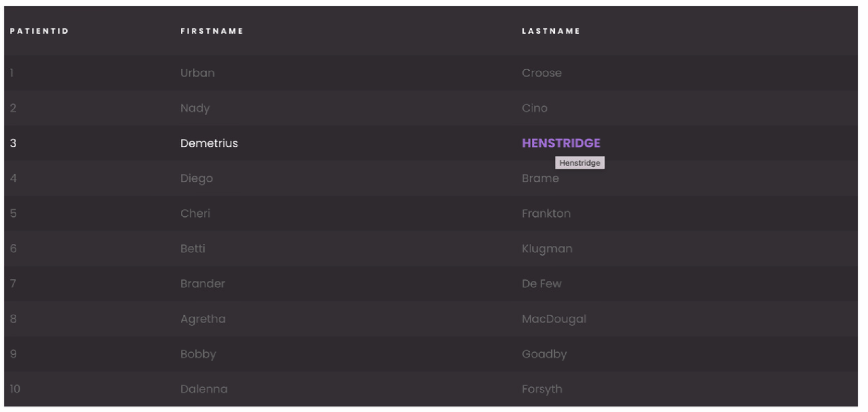868x412 pixels.
Task: Select the last name MacDougal
Action: (x=554, y=319)
